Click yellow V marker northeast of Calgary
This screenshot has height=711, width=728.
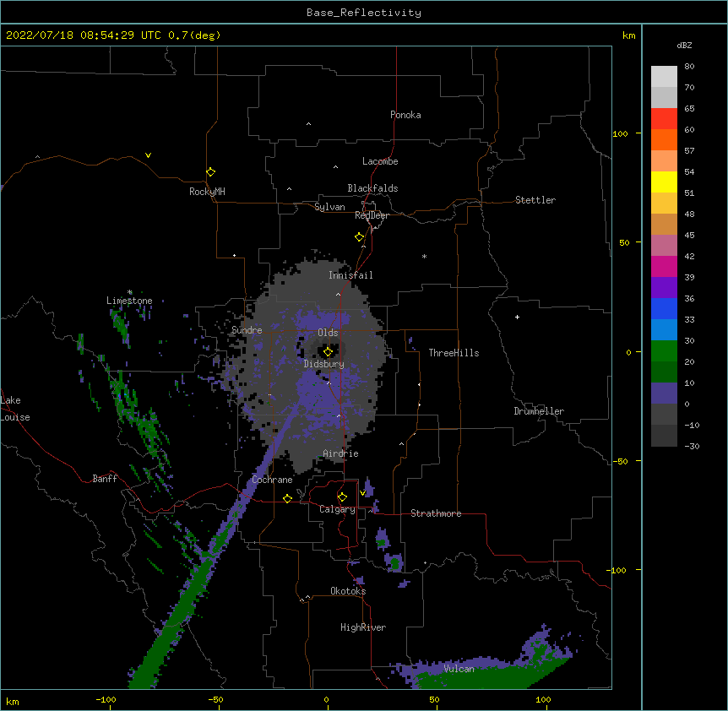363,493
